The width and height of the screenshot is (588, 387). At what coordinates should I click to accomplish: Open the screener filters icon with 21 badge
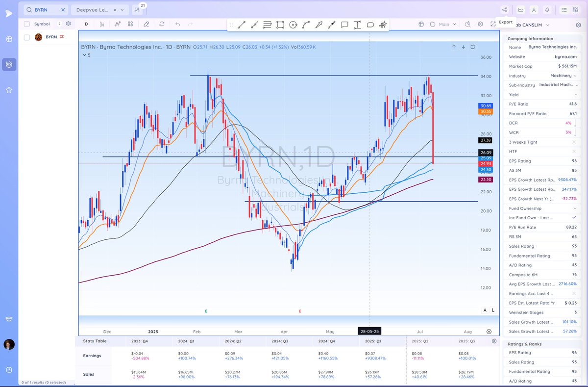click(137, 10)
